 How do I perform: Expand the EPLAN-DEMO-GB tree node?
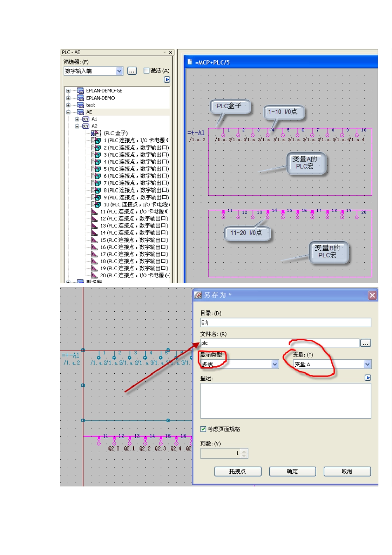68,91
